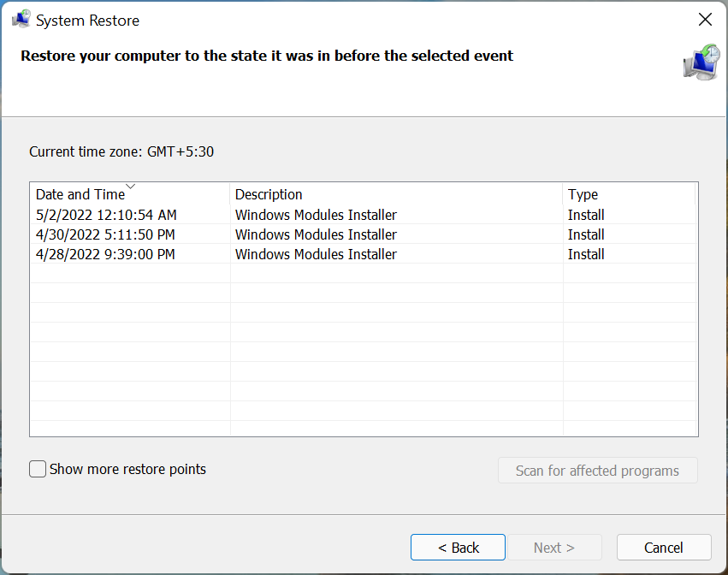Click Windows Modules Installer on the first row

pos(316,215)
